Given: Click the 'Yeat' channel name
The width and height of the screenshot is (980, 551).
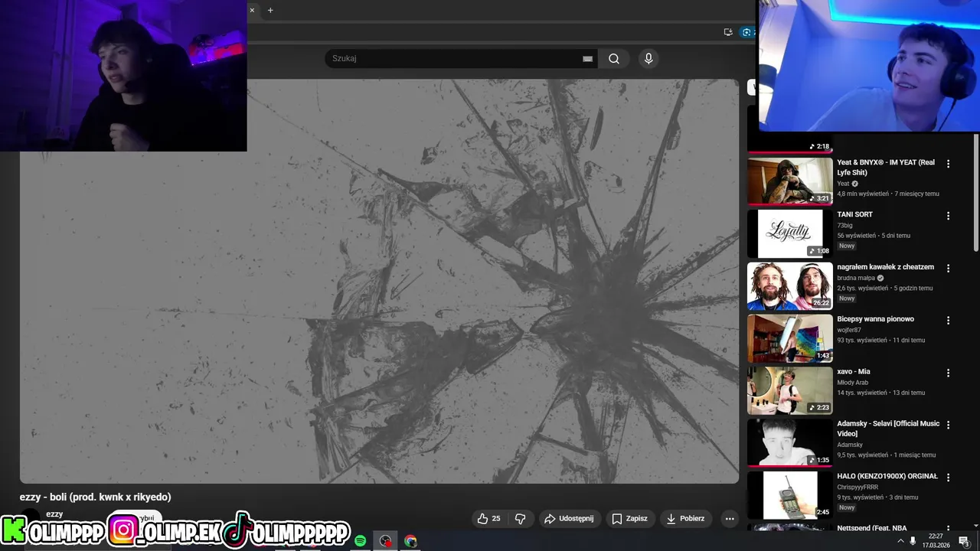Looking at the screenshot, I should pos(843,184).
